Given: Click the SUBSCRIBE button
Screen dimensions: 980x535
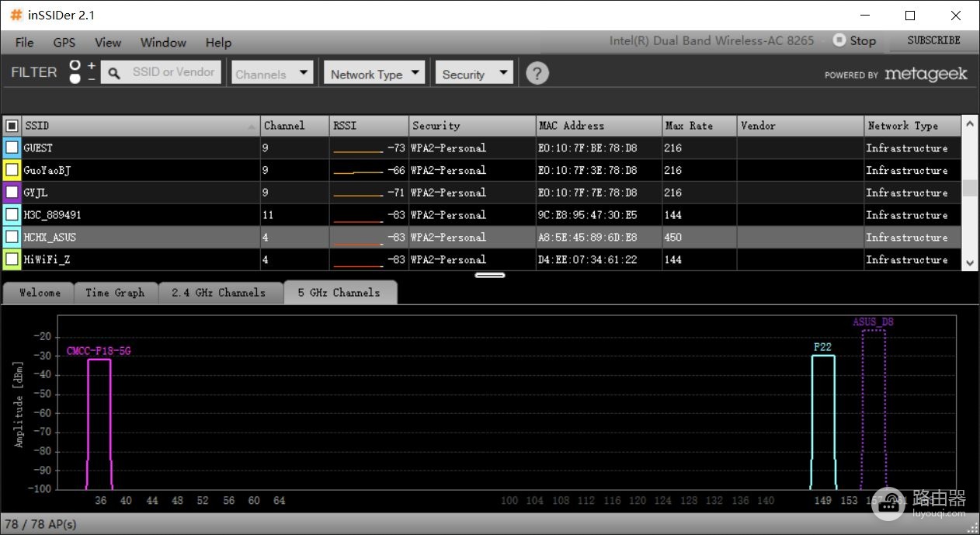Looking at the screenshot, I should tap(933, 40).
